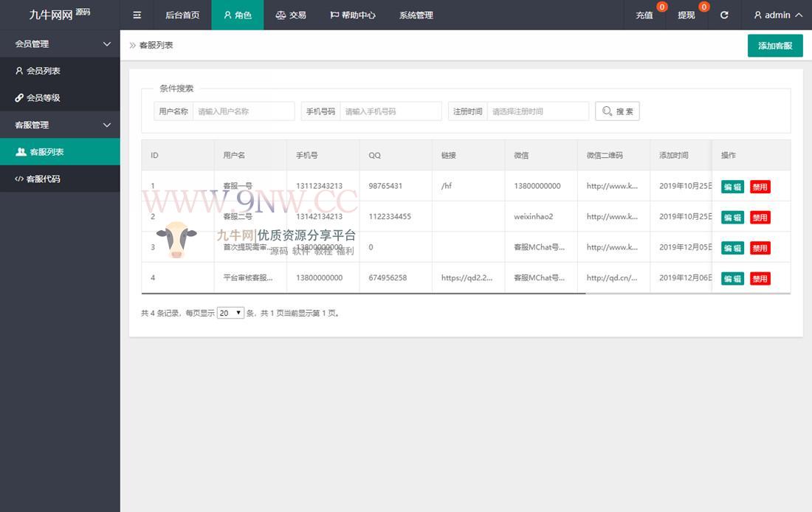Click the 会员列表 person icon

pyautogui.click(x=19, y=71)
